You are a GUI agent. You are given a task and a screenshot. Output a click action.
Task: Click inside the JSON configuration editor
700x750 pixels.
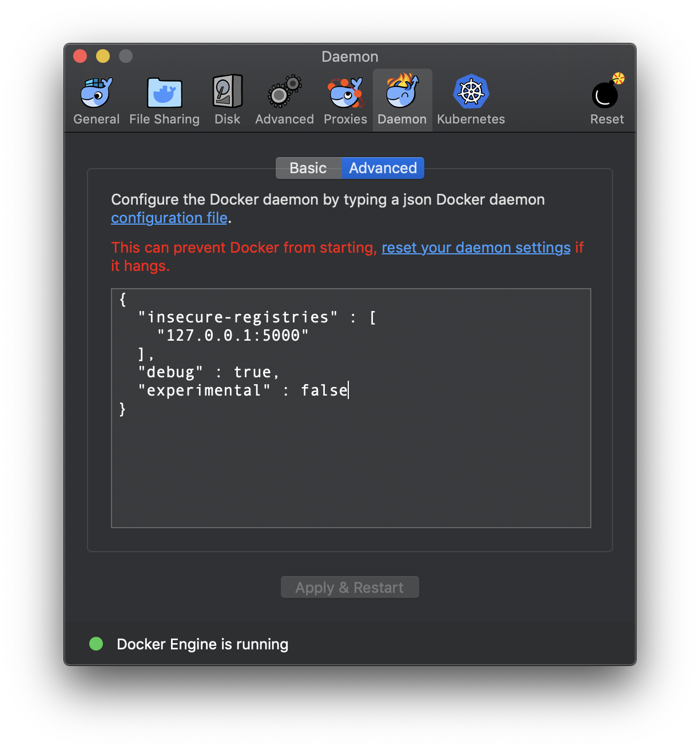(351, 408)
